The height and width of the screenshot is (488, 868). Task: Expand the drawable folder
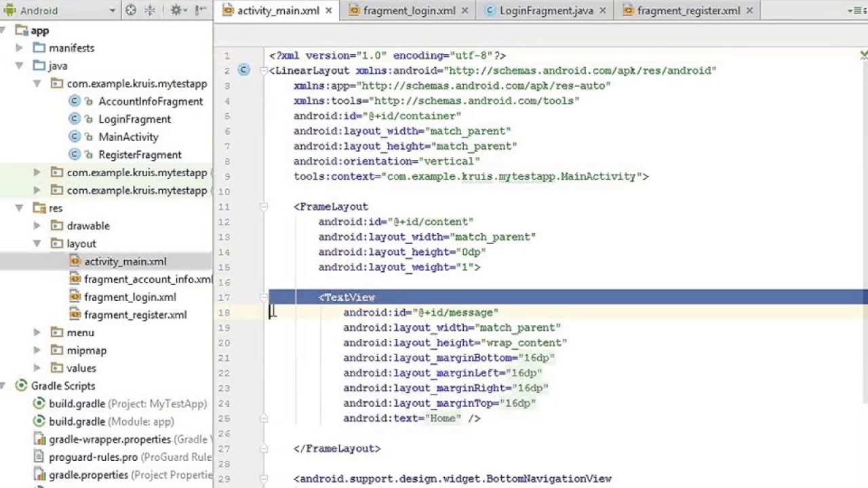tap(37, 226)
